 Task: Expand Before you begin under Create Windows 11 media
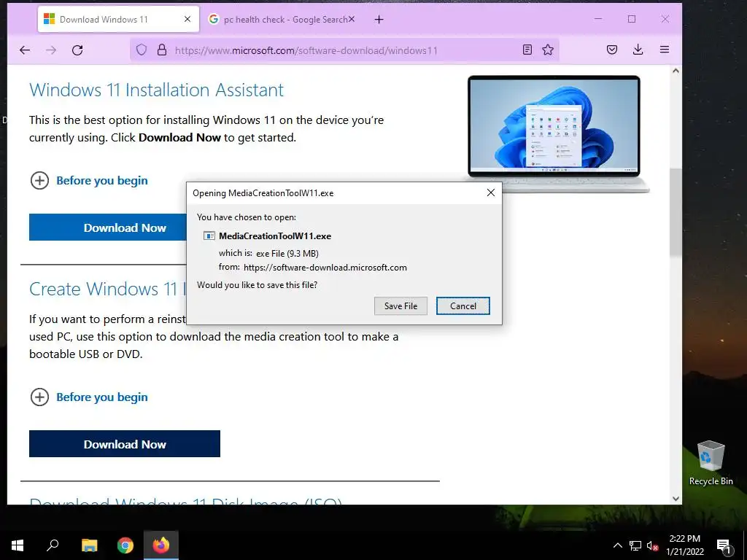coord(89,397)
